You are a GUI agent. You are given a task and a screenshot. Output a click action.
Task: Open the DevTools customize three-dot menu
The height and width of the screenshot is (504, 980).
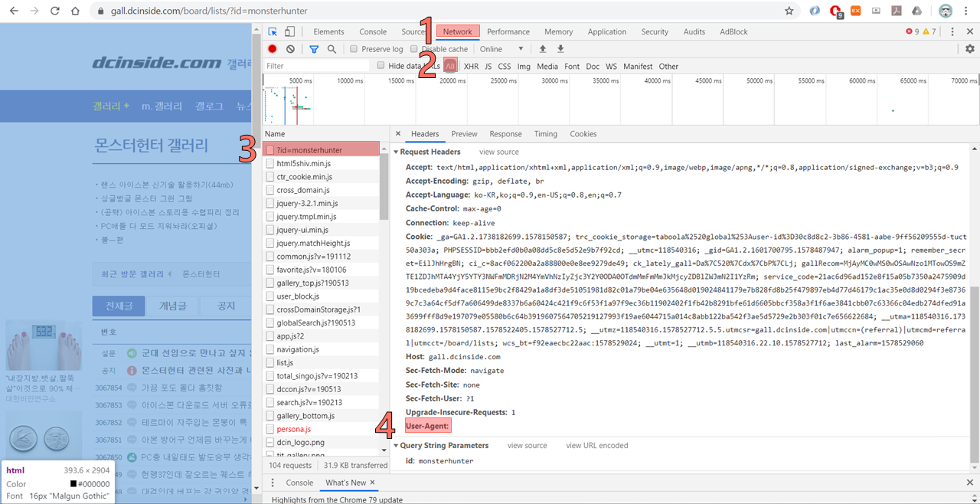click(x=952, y=31)
